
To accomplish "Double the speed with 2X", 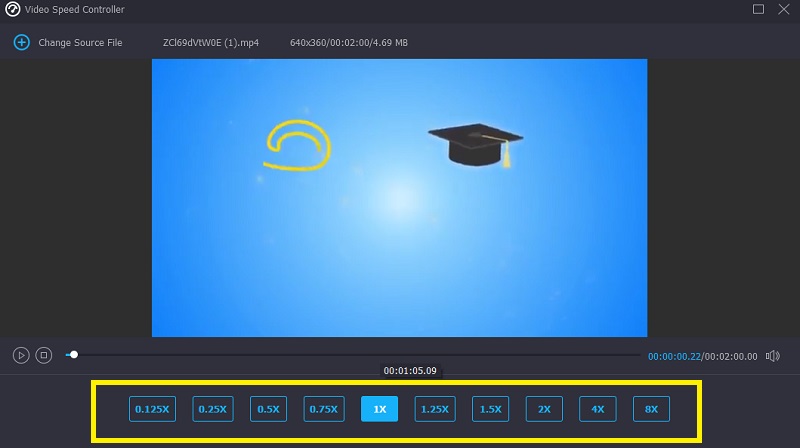I will (x=544, y=409).
